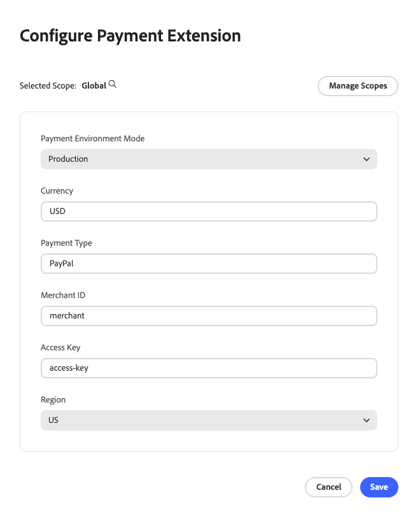Click the Payment Environment Mode label

point(92,139)
